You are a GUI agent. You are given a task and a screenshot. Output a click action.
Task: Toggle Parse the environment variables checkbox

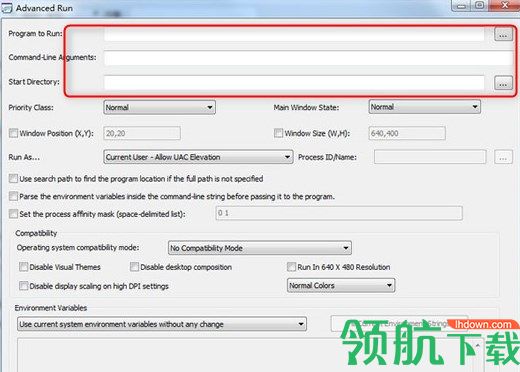tap(13, 196)
